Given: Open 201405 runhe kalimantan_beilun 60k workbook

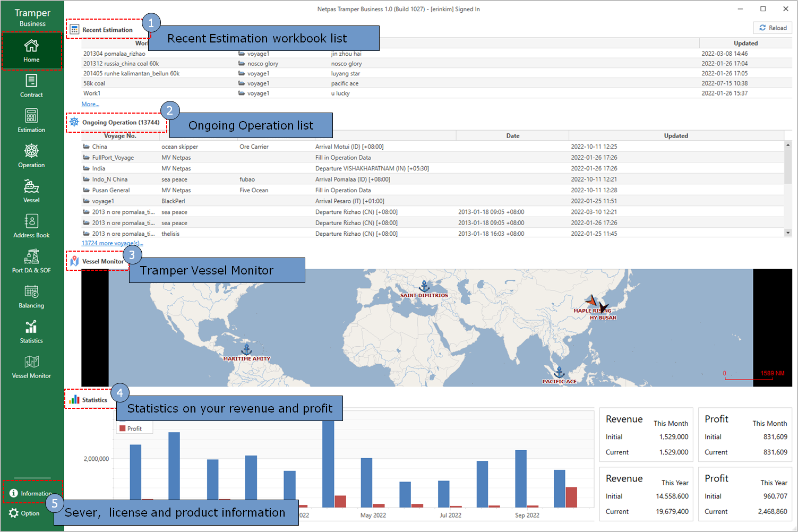Looking at the screenshot, I should point(131,74).
